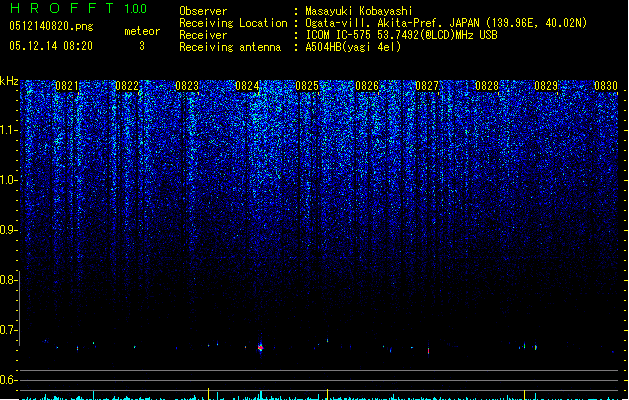Click the Observer label
The width and height of the screenshot is (629, 400).
(x=203, y=11)
